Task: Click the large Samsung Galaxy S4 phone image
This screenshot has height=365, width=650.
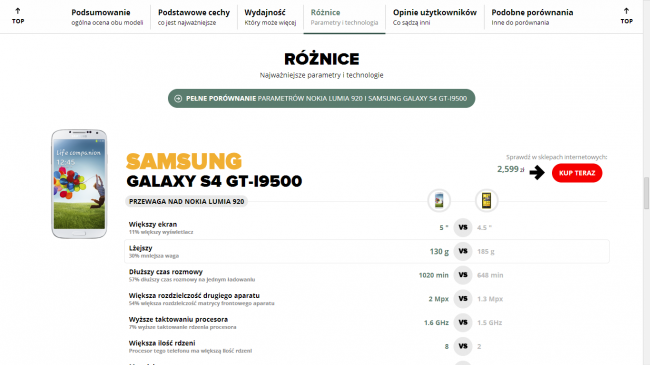Action: pos(79,184)
